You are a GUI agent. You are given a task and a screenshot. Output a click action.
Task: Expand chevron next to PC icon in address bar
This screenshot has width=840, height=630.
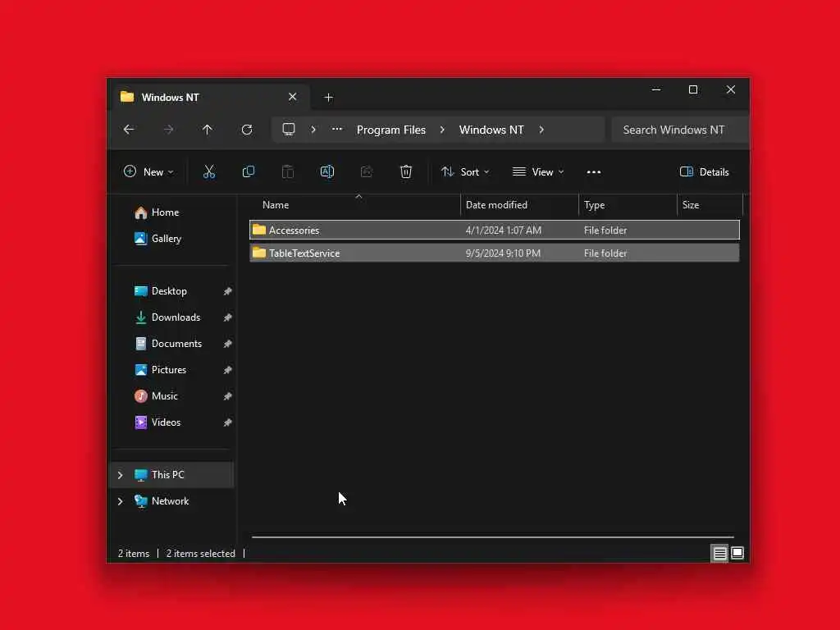(313, 130)
